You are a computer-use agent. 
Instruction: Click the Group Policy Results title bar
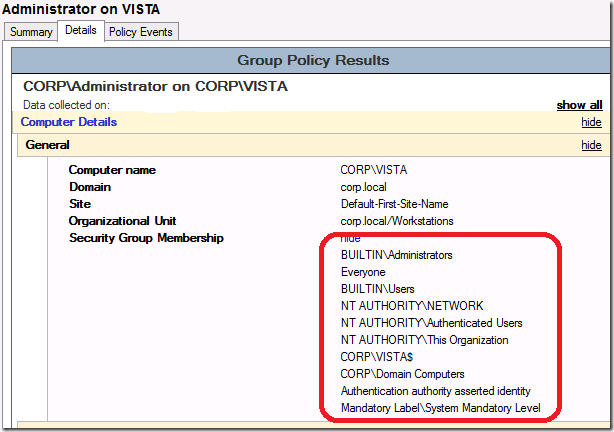click(x=312, y=60)
